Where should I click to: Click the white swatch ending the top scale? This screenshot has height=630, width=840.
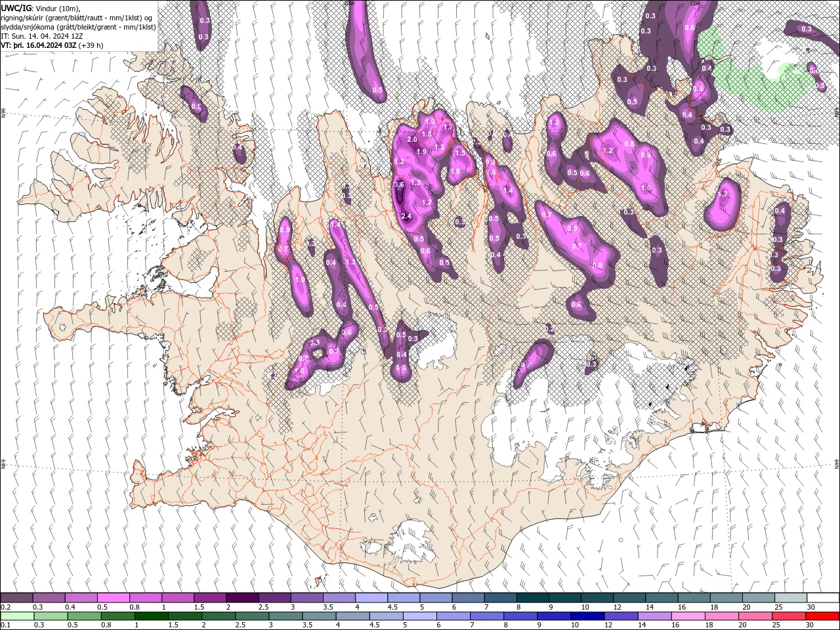click(x=823, y=598)
